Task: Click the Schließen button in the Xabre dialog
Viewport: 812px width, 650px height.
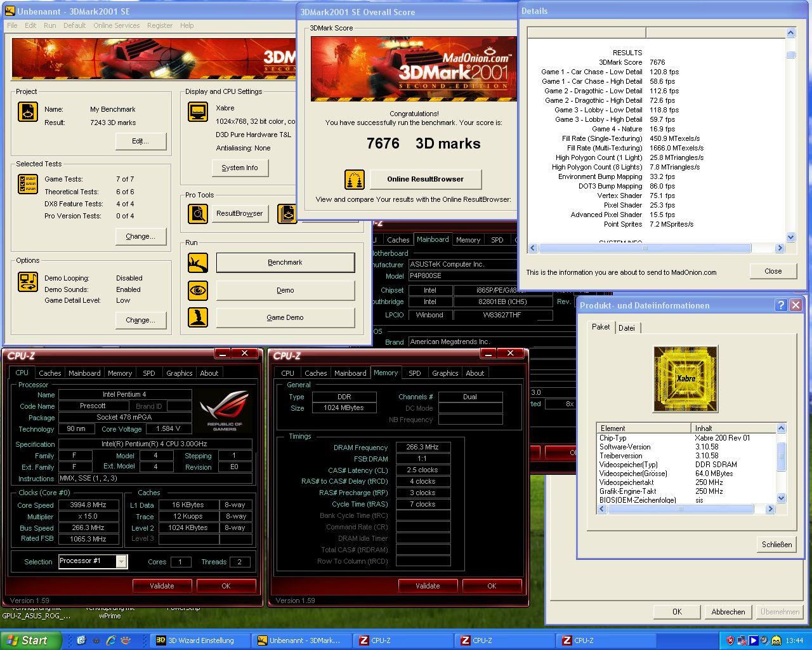Action: click(x=776, y=544)
